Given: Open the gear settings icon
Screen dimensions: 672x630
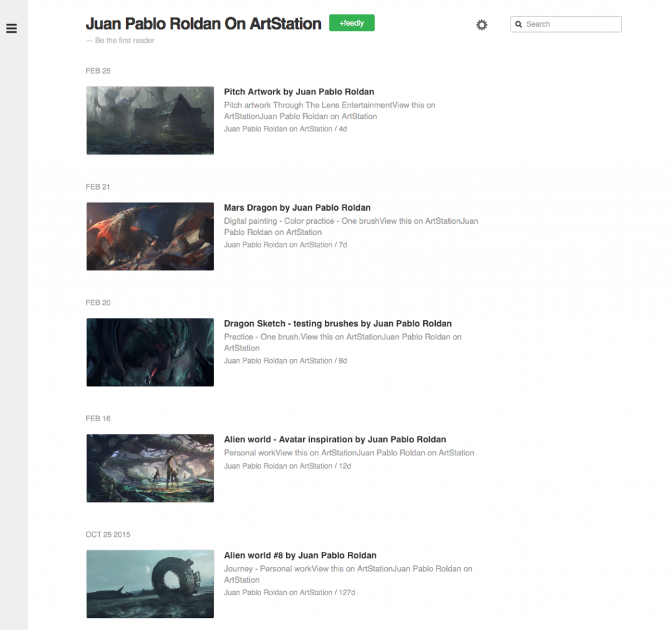Looking at the screenshot, I should coord(482,25).
